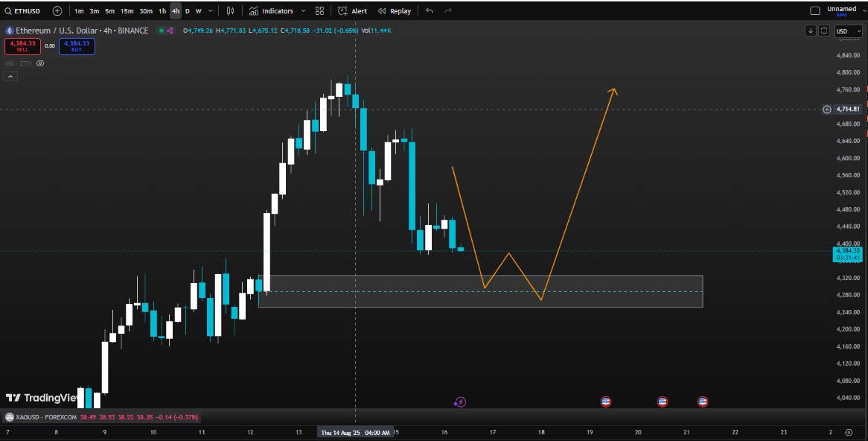
Task: Toggle Vol · ETH visibility eye icon
Action: [x=40, y=64]
